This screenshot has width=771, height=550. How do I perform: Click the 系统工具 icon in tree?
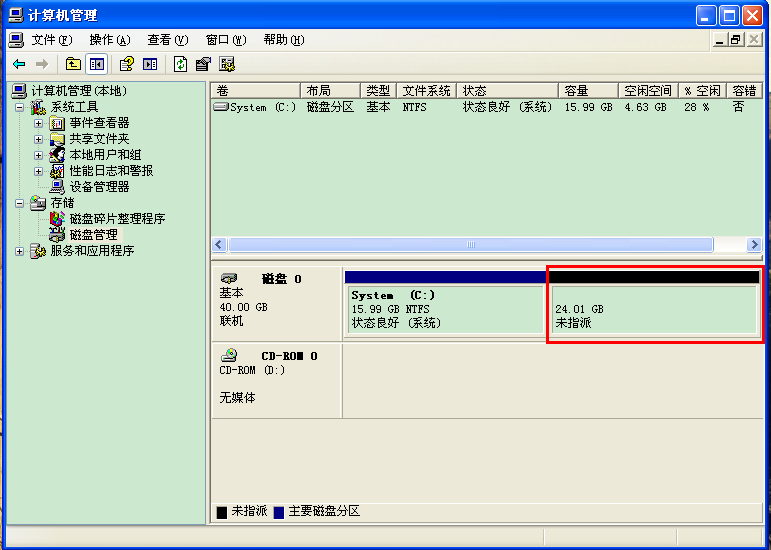click(x=38, y=107)
